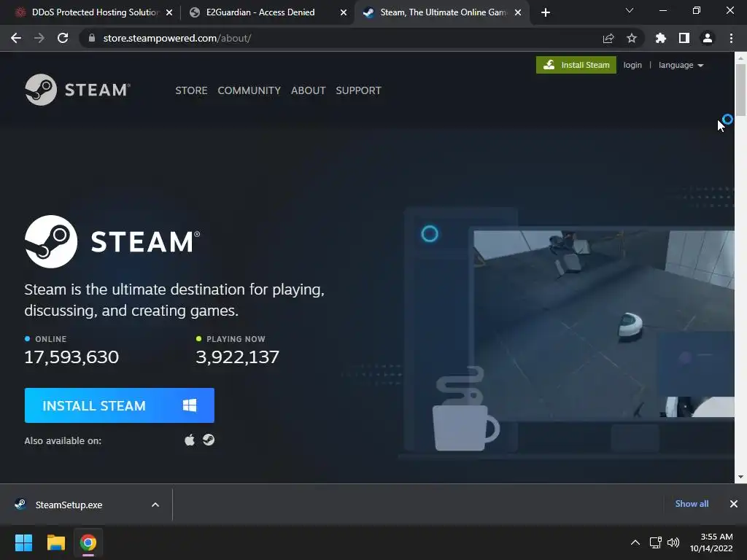Click the PLAYING NOW count 3,922,137
The height and width of the screenshot is (560, 747).
[x=237, y=357]
